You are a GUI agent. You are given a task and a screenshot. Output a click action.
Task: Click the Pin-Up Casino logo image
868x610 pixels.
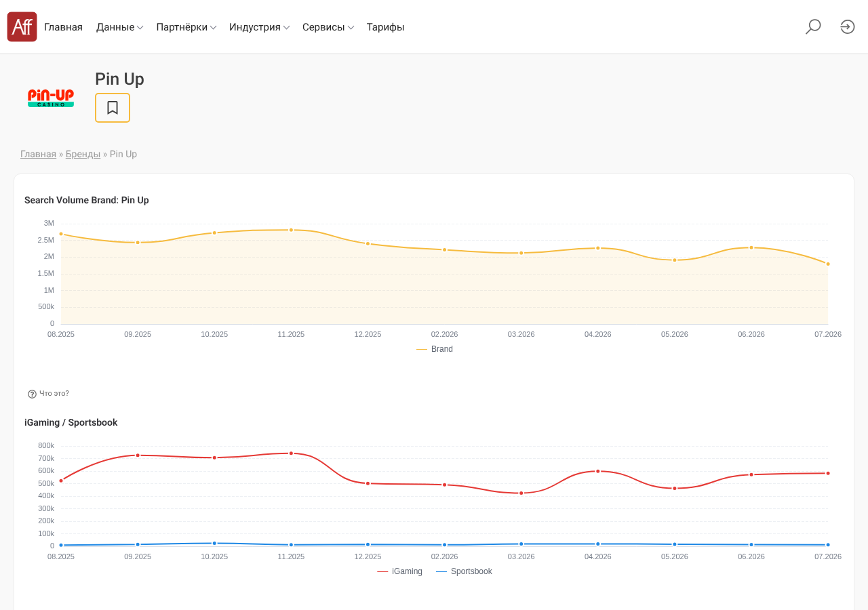[x=51, y=98]
